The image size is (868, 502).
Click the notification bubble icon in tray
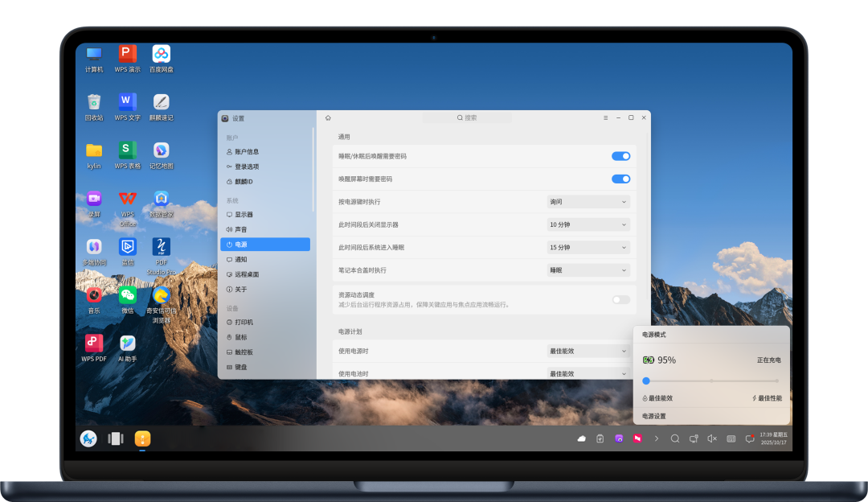point(749,438)
